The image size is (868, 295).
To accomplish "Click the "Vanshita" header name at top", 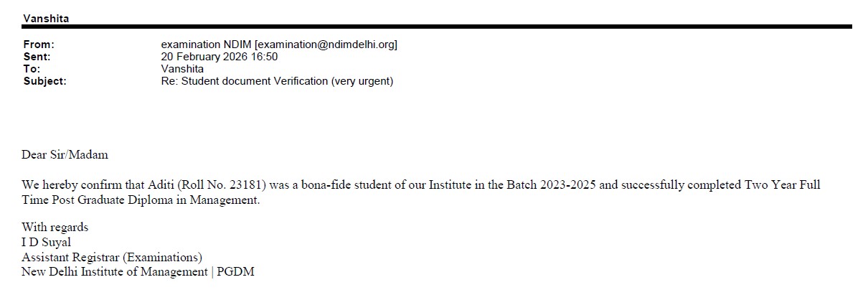I will 47,17.
